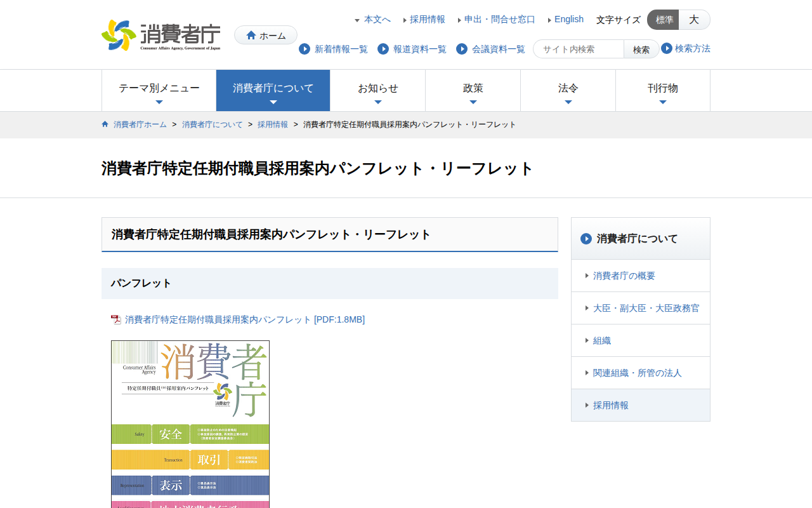Go to 採用情報 in the breadcrumb
812x508 pixels.
click(x=273, y=124)
